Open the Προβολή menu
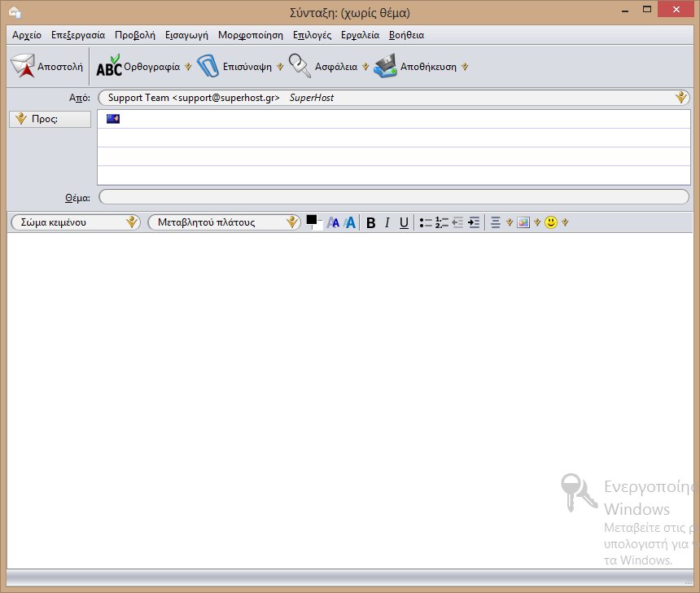Viewport: 700px width, 593px height. [x=135, y=35]
